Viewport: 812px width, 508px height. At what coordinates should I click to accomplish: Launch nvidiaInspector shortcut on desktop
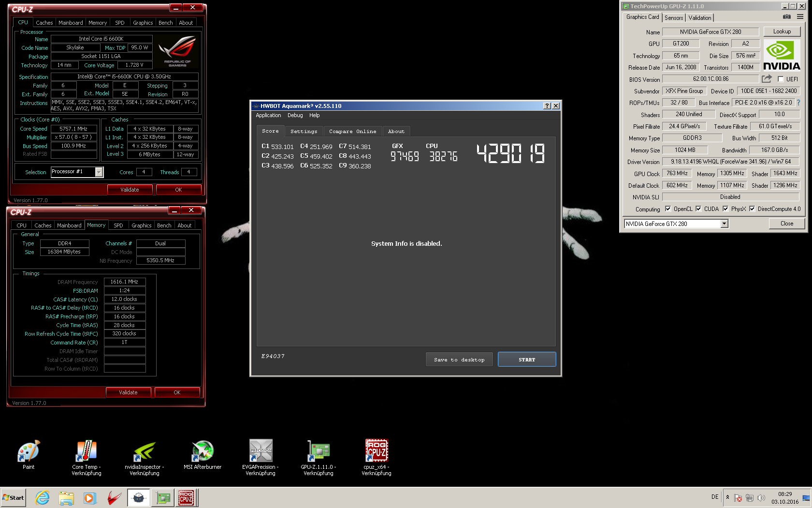pos(145,458)
